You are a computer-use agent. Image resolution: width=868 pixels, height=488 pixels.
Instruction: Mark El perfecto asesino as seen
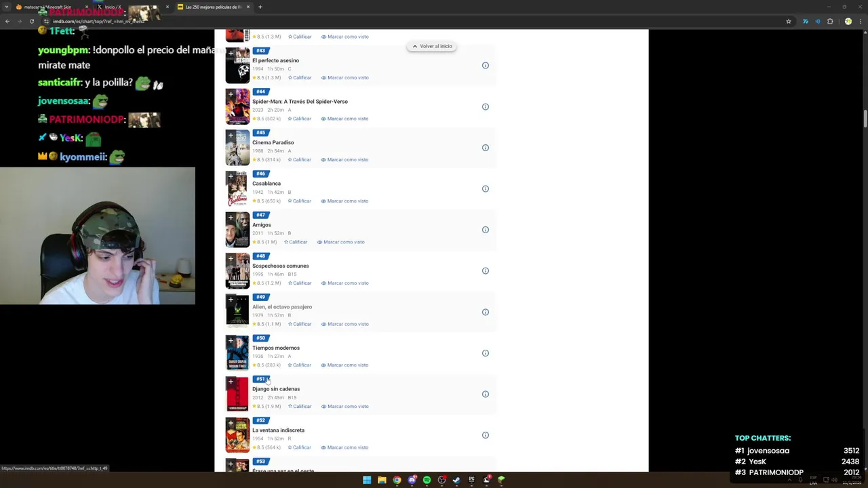pos(344,78)
